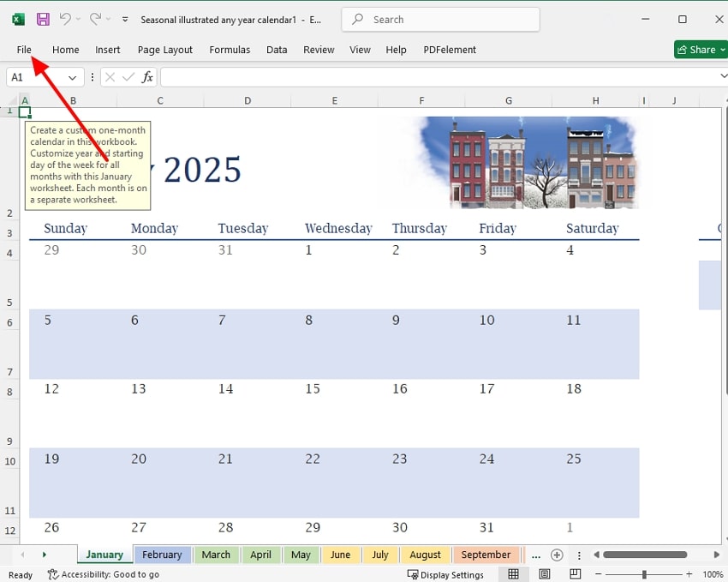Go to the June sheet tab
Screen dimensions: 728x582
point(340,555)
